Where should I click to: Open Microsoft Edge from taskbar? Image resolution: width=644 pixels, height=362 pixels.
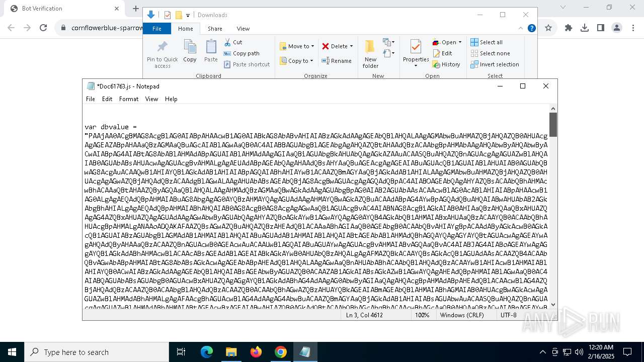pyautogui.click(x=207, y=352)
